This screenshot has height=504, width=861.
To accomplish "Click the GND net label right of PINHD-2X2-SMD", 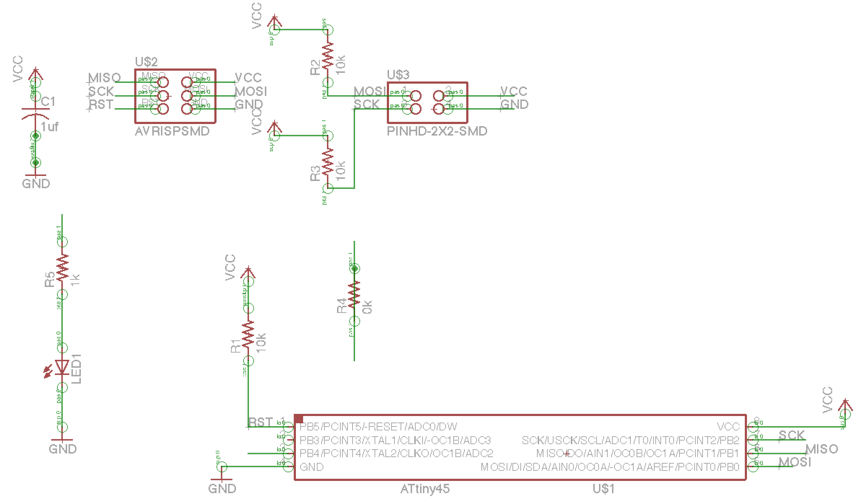I will click(515, 105).
